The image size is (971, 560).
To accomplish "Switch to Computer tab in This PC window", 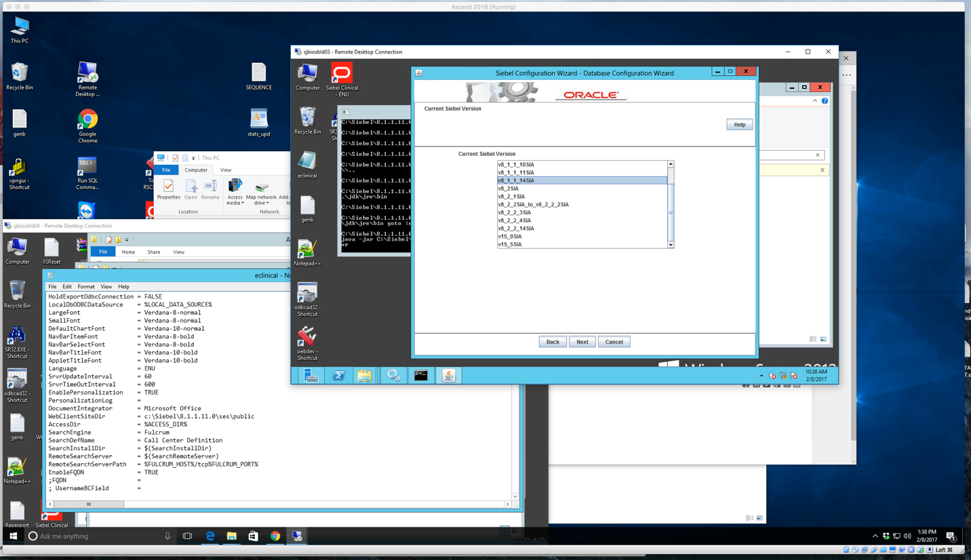I will 196,170.
